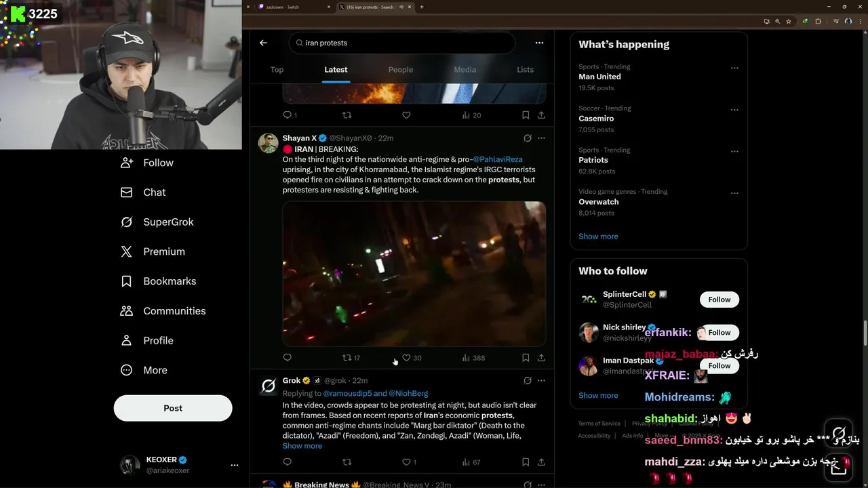Select the Latest tab
This screenshot has width=868, height=488.
(x=336, y=70)
